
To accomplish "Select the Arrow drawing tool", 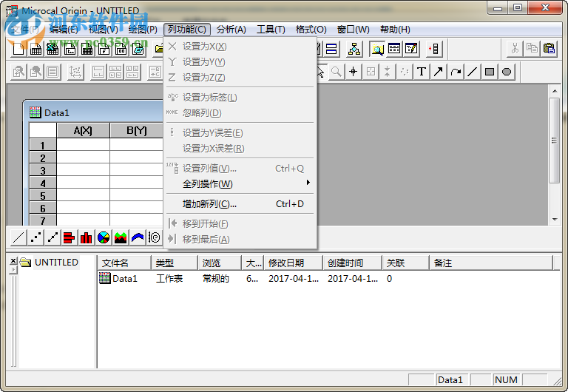I will (x=439, y=72).
